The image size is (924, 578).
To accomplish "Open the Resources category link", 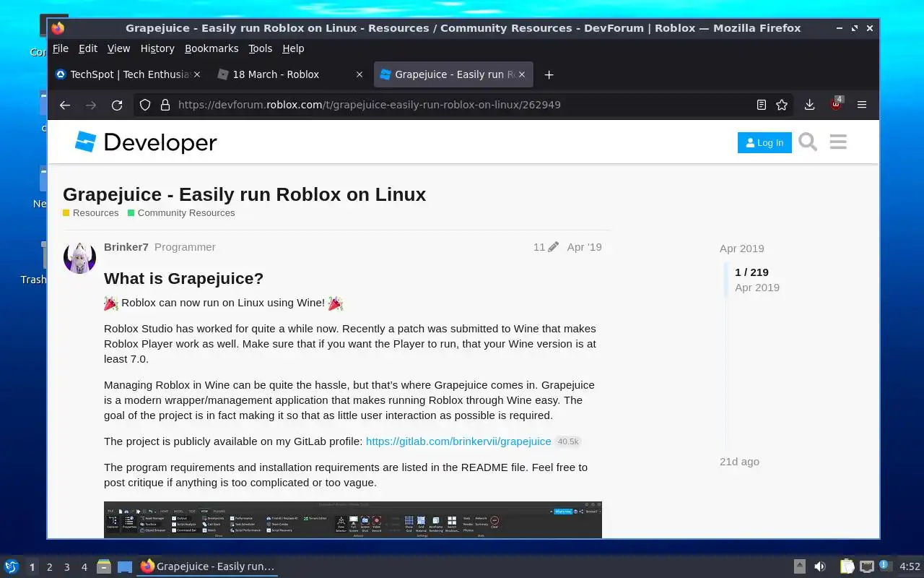I will click(x=91, y=213).
